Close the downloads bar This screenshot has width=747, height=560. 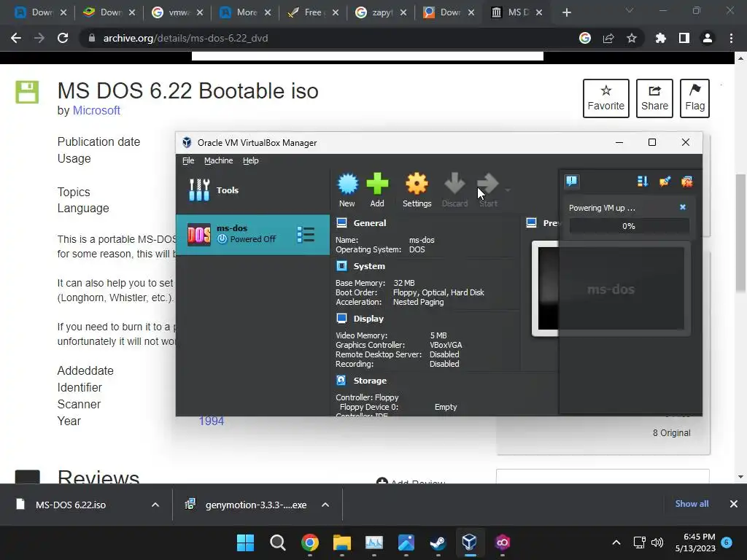pos(734,504)
